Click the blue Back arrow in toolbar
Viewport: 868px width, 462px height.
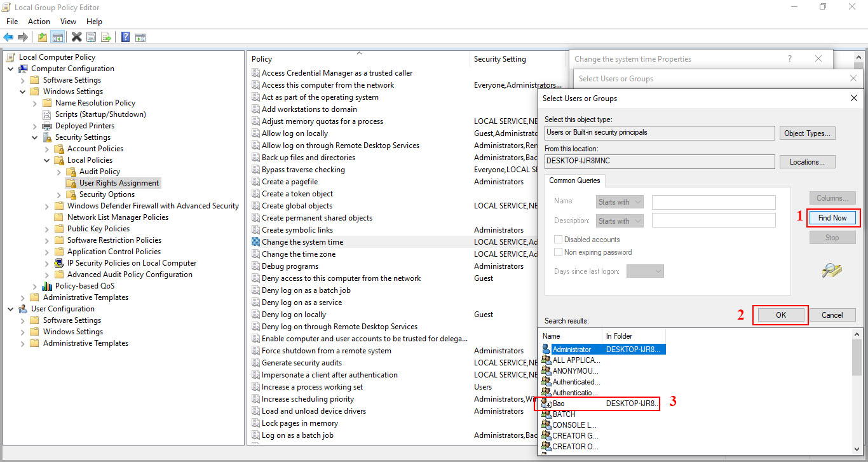[8, 37]
